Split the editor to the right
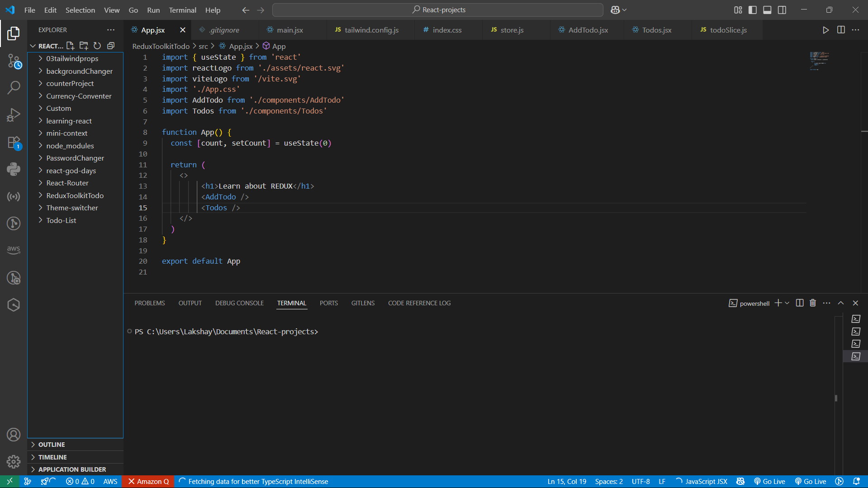Viewport: 868px width, 488px height. point(841,30)
